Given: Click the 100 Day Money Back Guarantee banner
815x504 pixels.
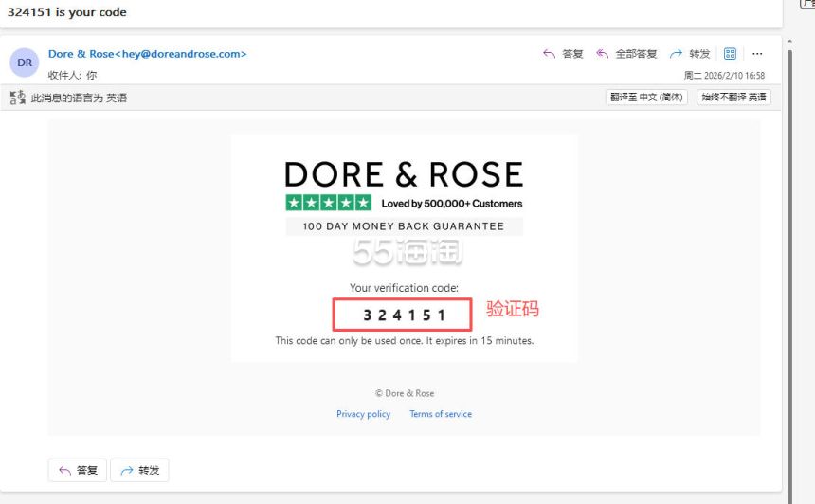Looking at the screenshot, I should point(404,226).
